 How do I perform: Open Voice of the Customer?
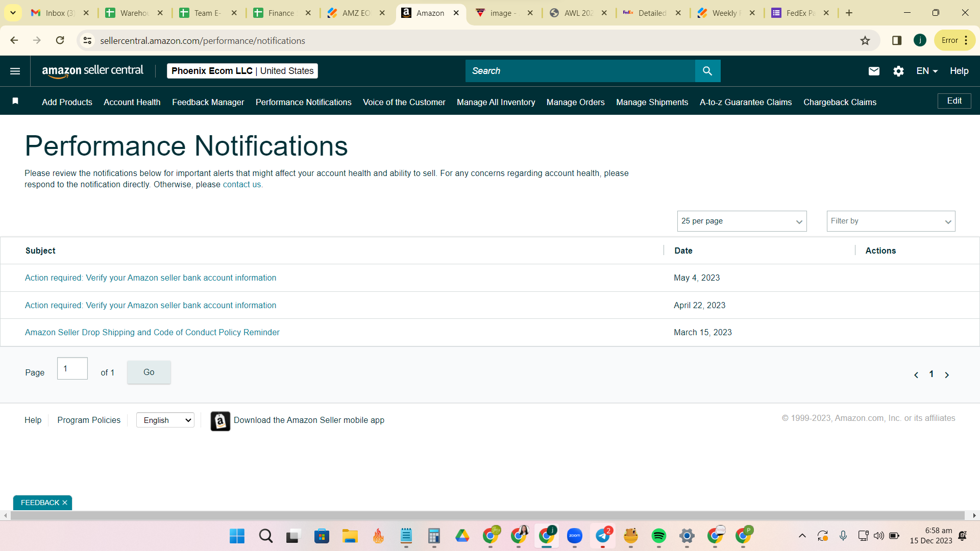404,102
